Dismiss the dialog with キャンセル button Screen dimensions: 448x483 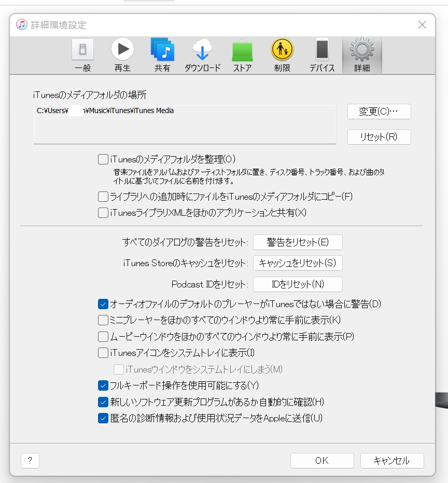pos(392,461)
